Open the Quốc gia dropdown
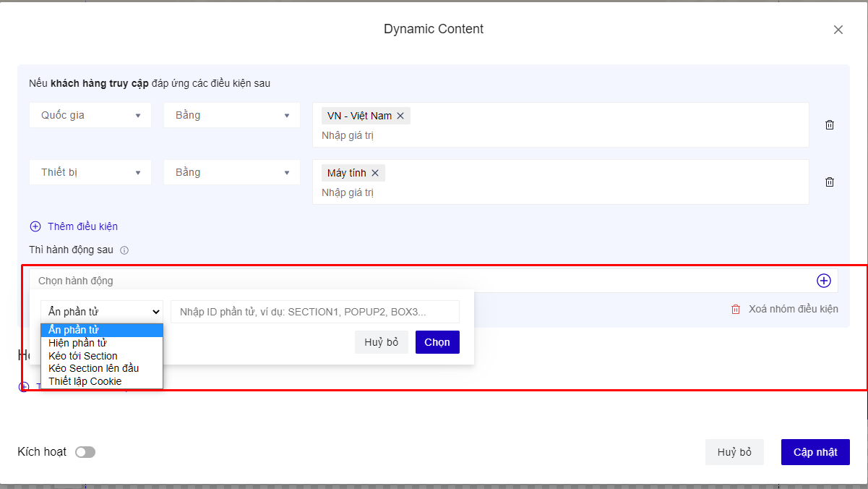The height and width of the screenshot is (489, 868). coord(90,115)
